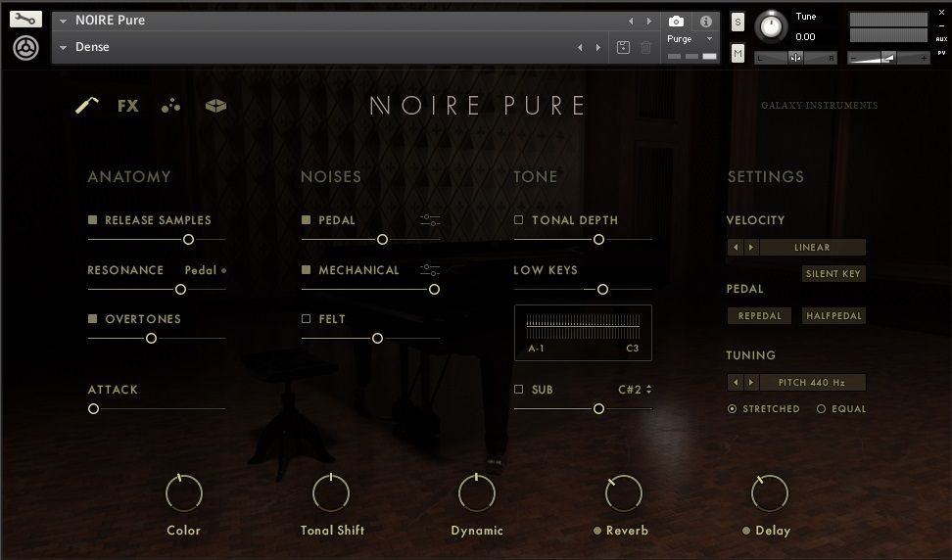Click the Attack slider handle
This screenshot has width=952, height=560.
(93, 409)
